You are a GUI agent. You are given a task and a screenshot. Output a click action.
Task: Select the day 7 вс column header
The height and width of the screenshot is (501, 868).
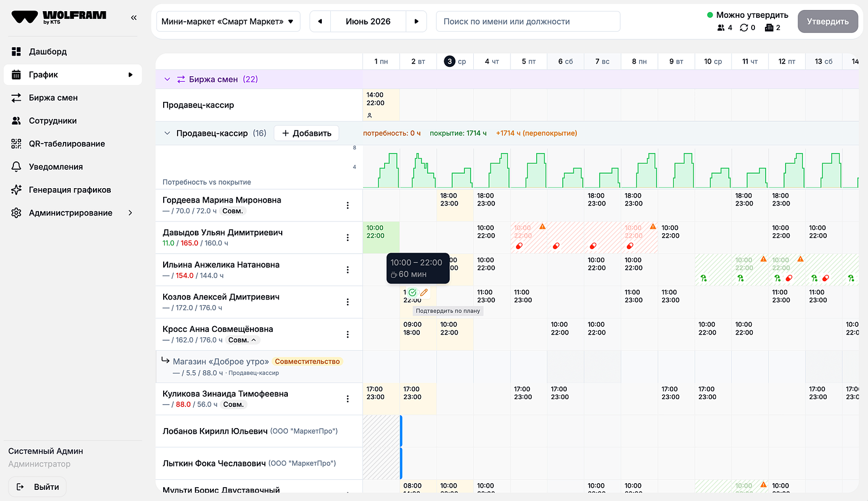(602, 61)
